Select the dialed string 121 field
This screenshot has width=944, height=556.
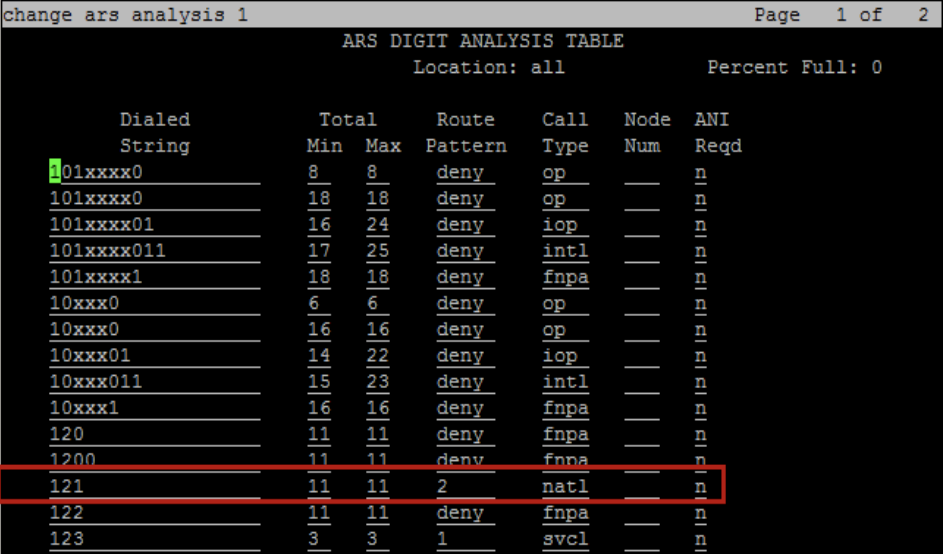[155, 487]
